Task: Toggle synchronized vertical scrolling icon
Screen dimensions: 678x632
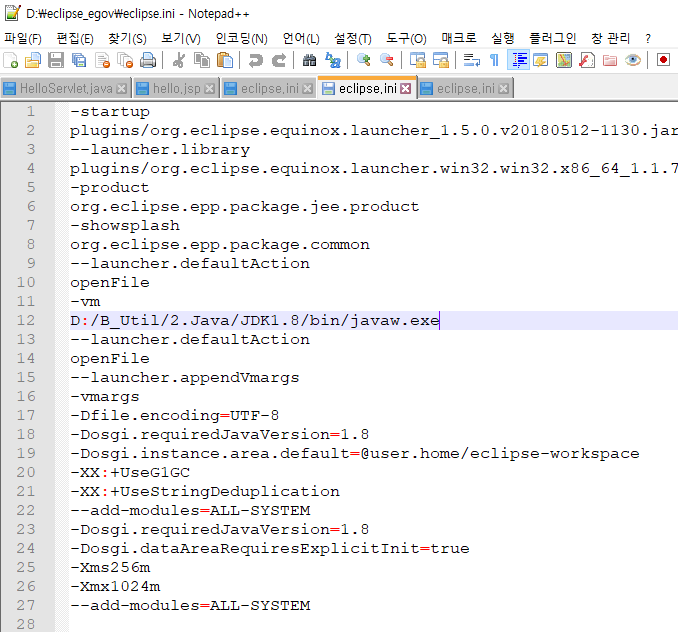Action: point(418,60)
